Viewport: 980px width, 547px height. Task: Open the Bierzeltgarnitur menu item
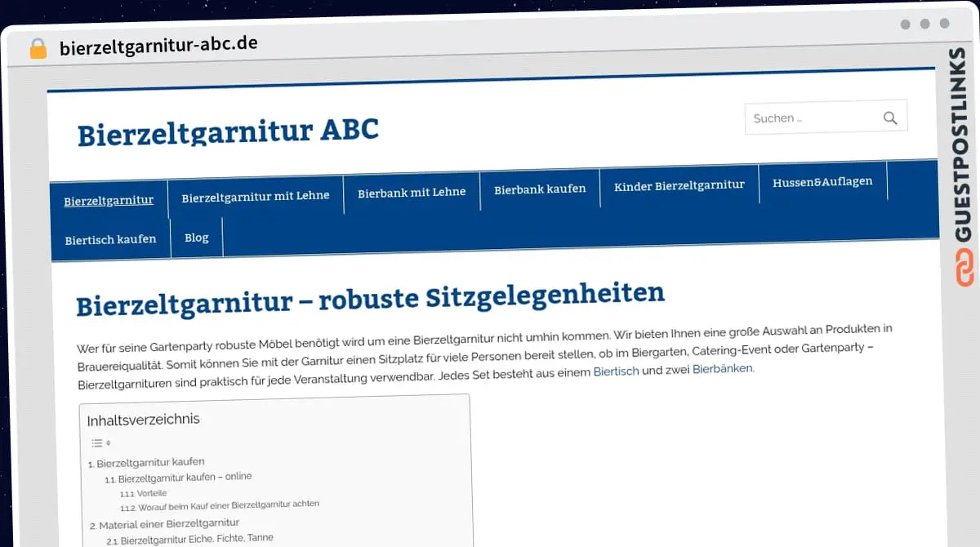pyautogui.click(x=109, y=200)
